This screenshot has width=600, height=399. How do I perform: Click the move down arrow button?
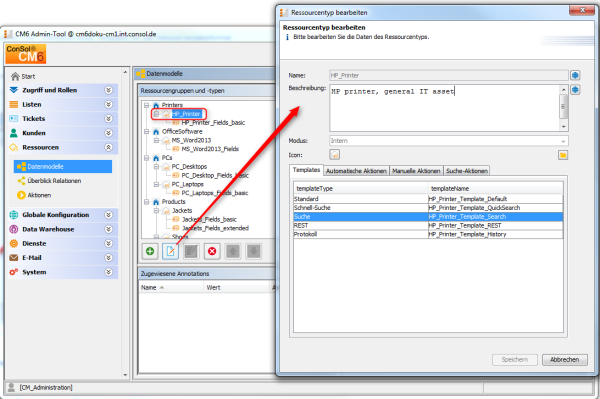click(253, 251)
